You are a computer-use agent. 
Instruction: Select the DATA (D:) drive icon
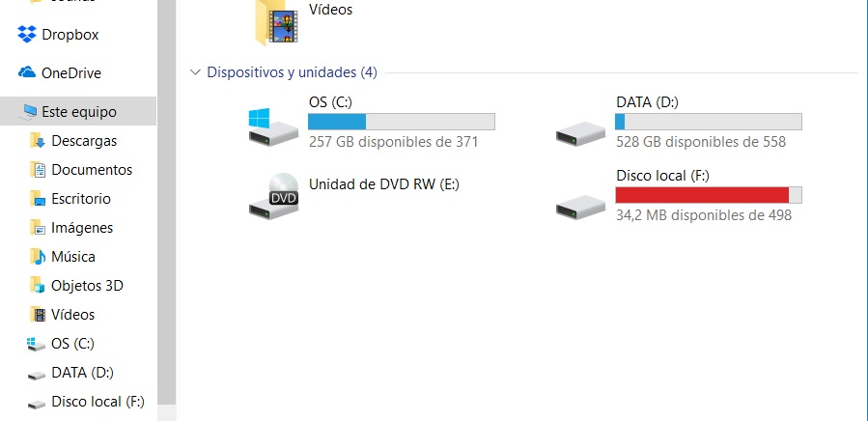click(580, 133)
